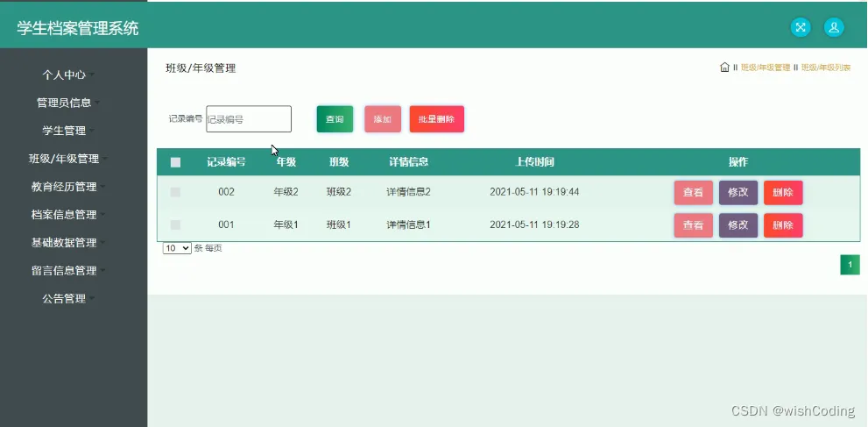Click the 记录编号 search input field

(x=249, y=119)
